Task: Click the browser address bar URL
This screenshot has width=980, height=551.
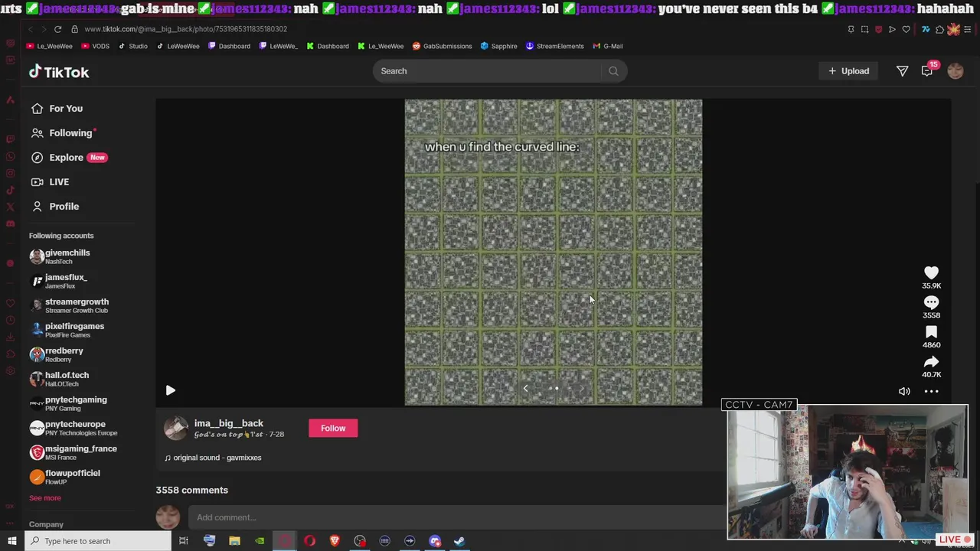Action: [186, 29]
